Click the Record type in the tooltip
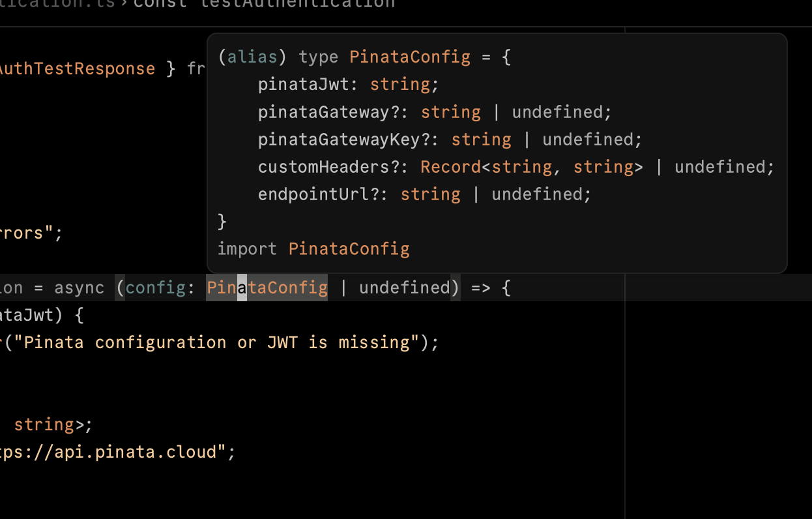Image resolution: width=812 pixels, height=519 pixels. (450, 167)
